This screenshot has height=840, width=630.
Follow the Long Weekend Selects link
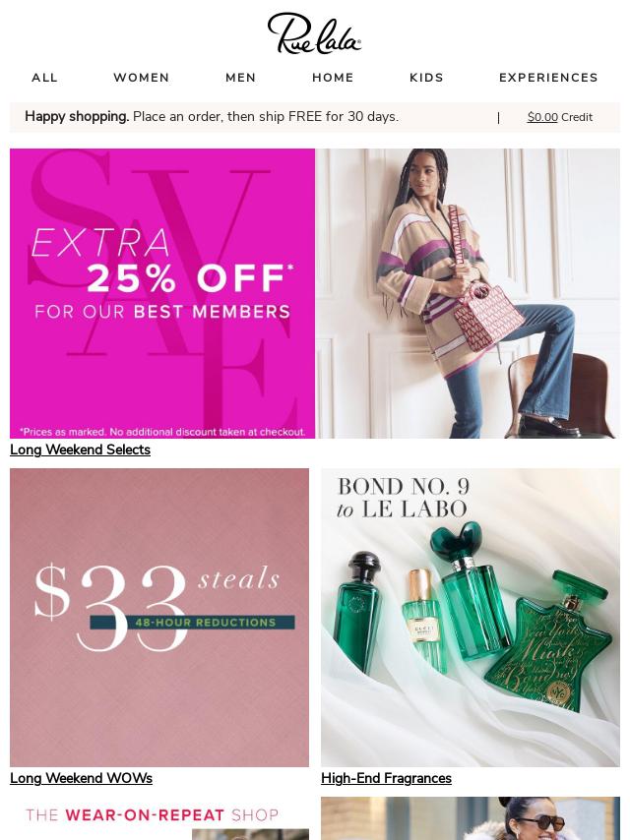80,450
